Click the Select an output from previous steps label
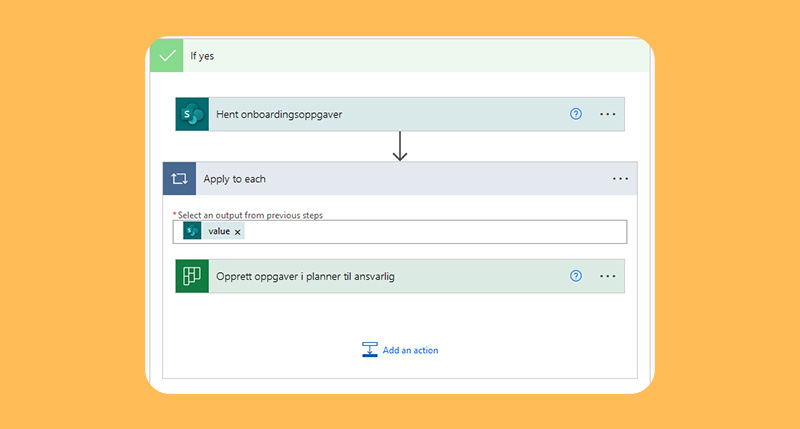The height and width of the screenshot is (429, 800). (x=250, y=215)
